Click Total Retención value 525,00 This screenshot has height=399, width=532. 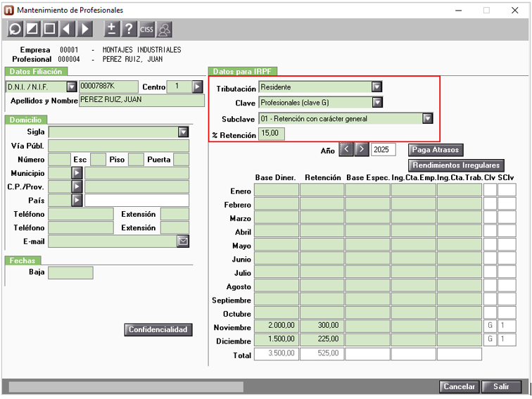point(322,354)
